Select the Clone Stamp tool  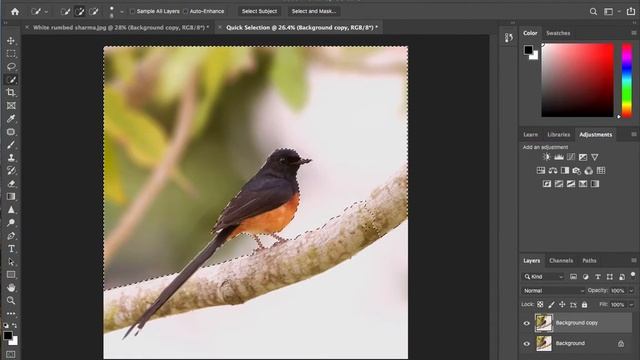point(11,158)
